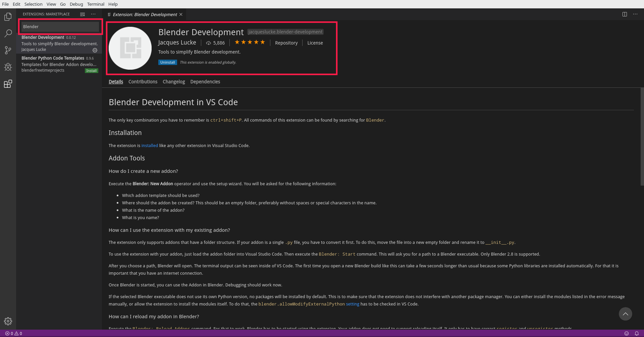Click the jacqueslucke.blender-development identifier badge

pos(285,32)
